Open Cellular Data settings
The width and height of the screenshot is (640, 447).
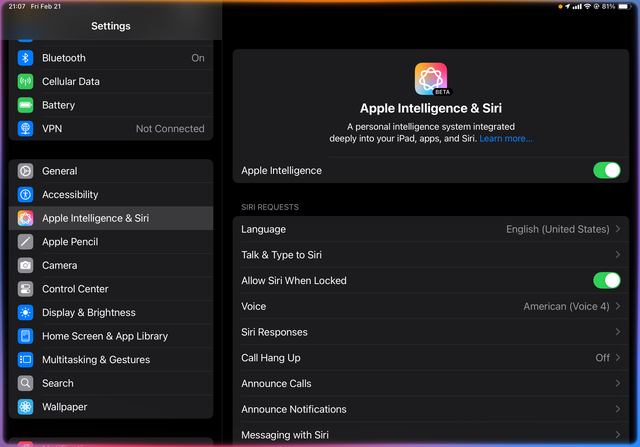coord(111,82)
